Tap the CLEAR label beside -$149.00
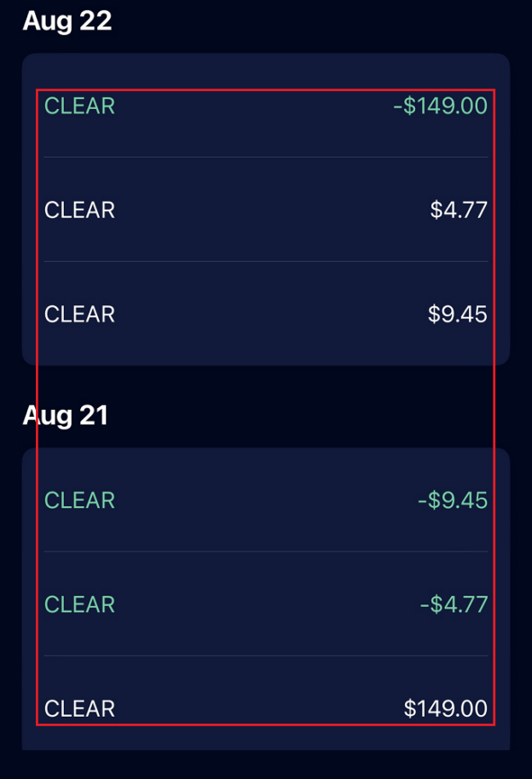The width and height of the screenshot is (532, 779). [79, 107]
